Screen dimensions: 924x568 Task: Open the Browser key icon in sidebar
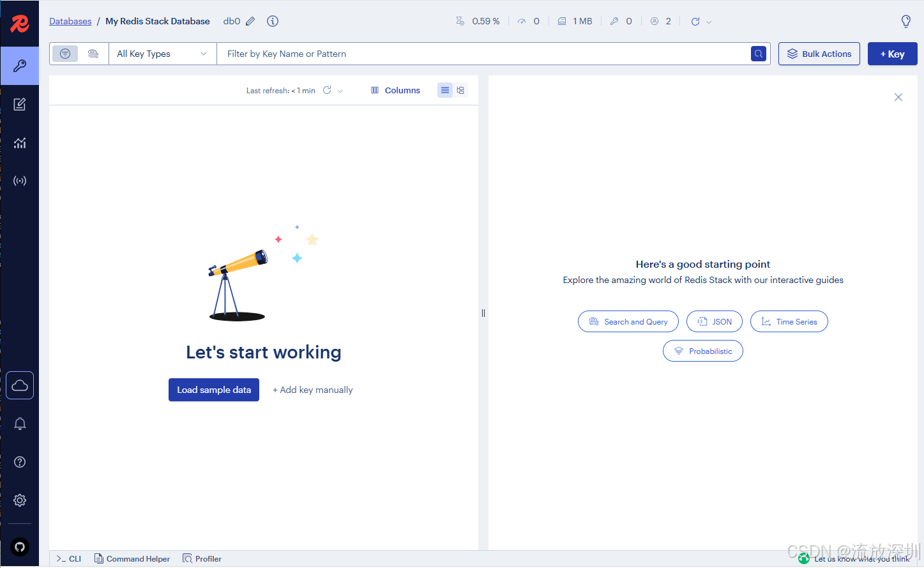[20, 66]
